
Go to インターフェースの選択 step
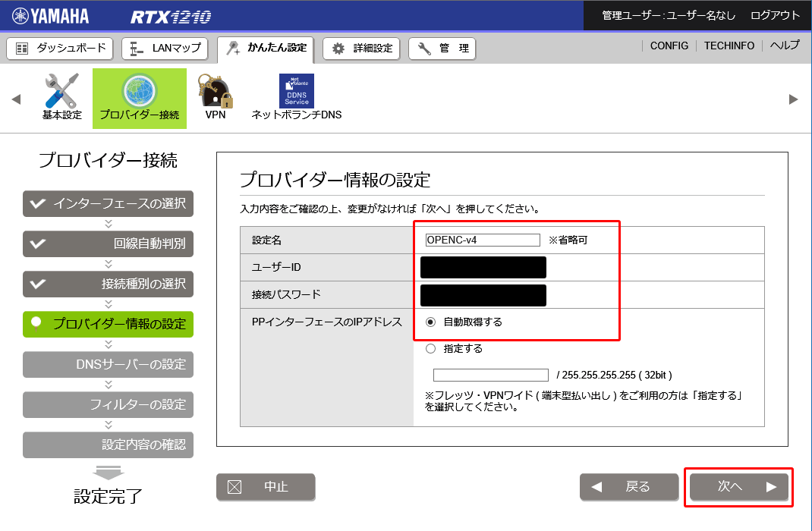[109, 203]
